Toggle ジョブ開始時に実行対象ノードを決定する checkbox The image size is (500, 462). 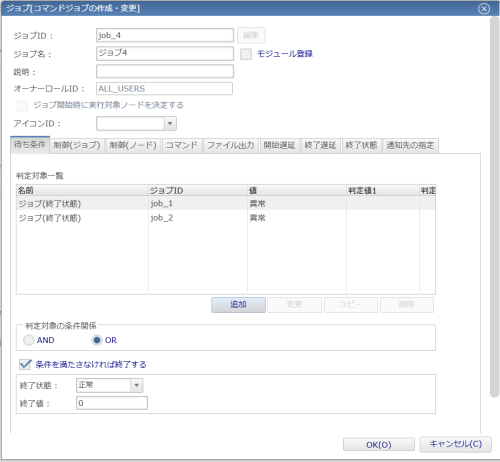[x=22, y=106]
